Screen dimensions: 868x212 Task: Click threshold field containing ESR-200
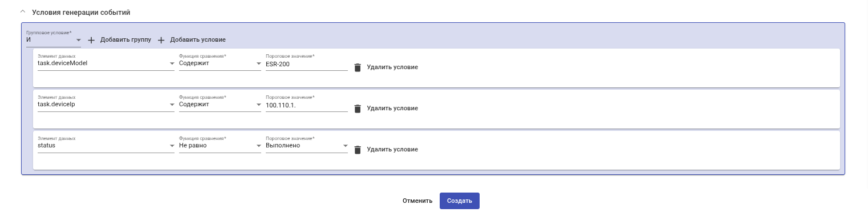click(307, 64)
